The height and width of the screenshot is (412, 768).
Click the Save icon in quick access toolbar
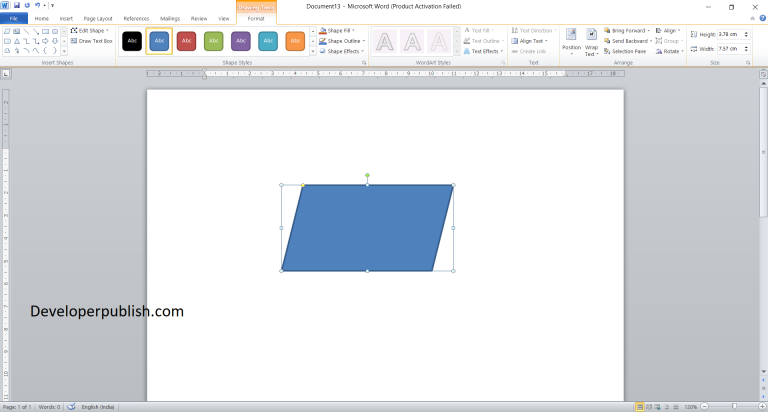point(17,6)
